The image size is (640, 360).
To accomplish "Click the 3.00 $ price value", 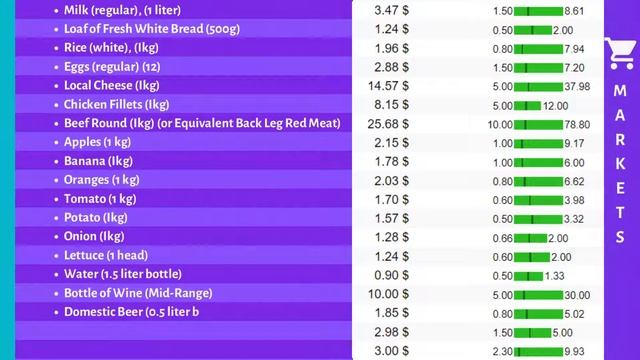I will [x=391, y=351].
